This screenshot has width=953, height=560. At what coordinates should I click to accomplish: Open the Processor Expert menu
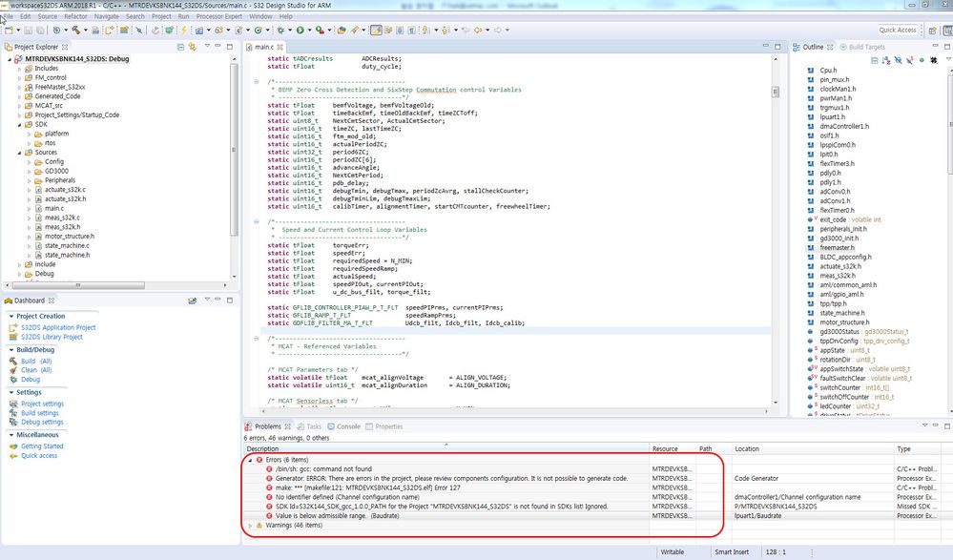[218, 16]
